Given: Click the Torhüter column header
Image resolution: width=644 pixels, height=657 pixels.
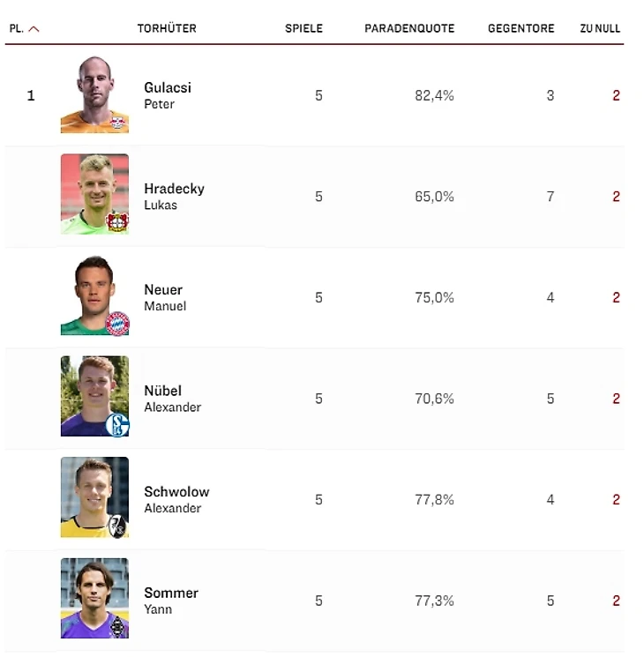Looking at the screenshot, I should click(167, 28).
